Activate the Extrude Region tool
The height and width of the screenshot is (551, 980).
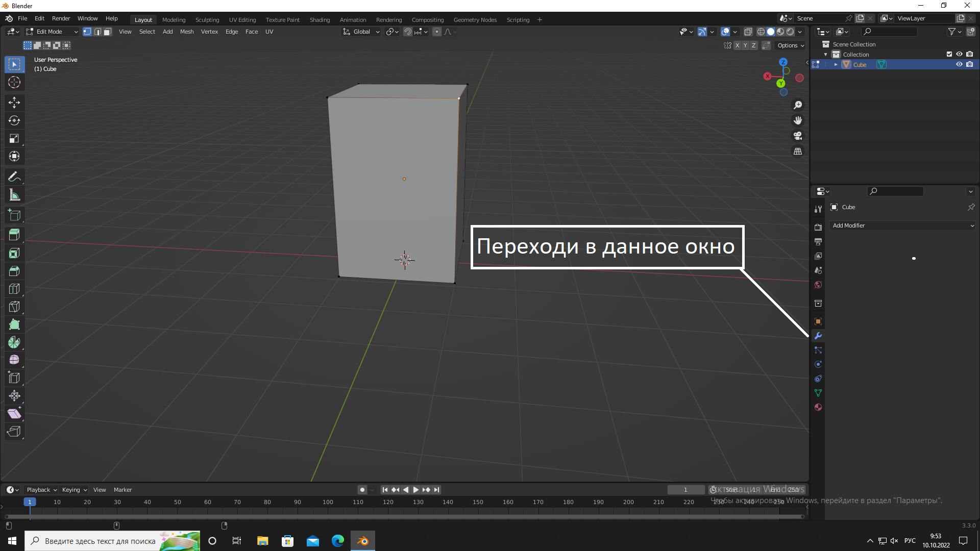(x=14, y=235)
